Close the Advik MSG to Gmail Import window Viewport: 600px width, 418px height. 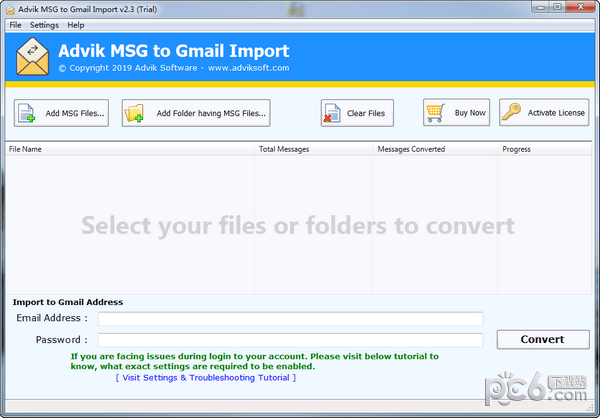point(580,7)
